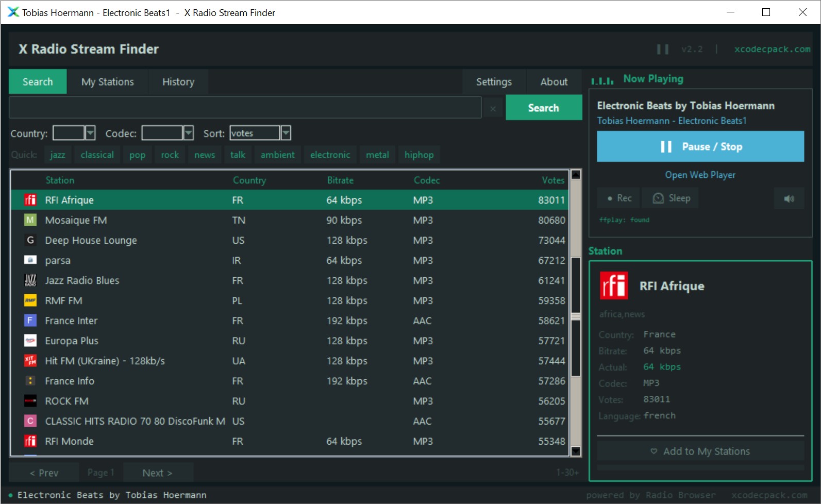
Task: Click the header pause indicator icon
Action: 663,49
